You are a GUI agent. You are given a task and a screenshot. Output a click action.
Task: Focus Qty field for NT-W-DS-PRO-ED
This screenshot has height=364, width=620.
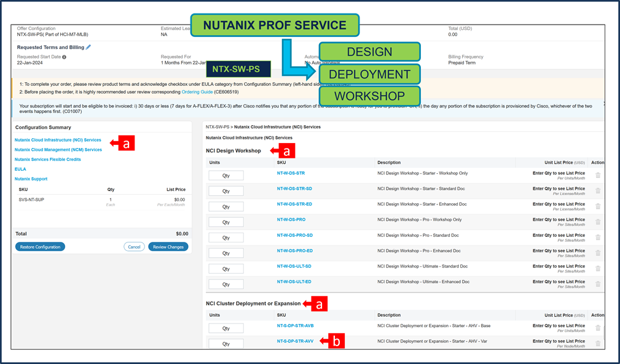pos(226,253)
